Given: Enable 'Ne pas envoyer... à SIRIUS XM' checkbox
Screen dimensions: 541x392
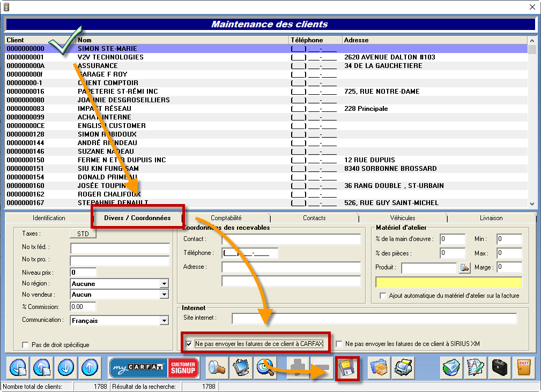Looking at the screenshot, I should click(339, 344).
